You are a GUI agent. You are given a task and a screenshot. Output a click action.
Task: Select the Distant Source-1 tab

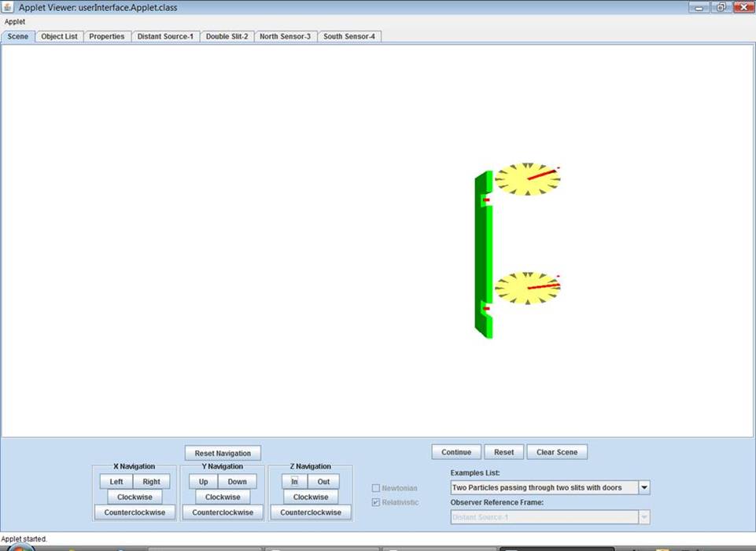coord(165,36)
